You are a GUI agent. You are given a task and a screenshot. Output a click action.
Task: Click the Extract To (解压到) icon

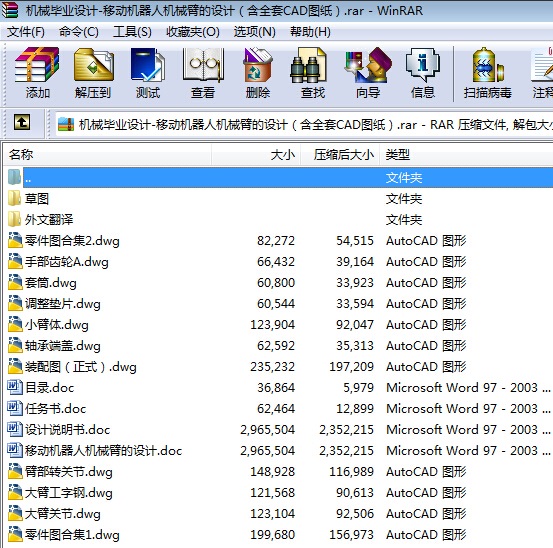point(93,65)
